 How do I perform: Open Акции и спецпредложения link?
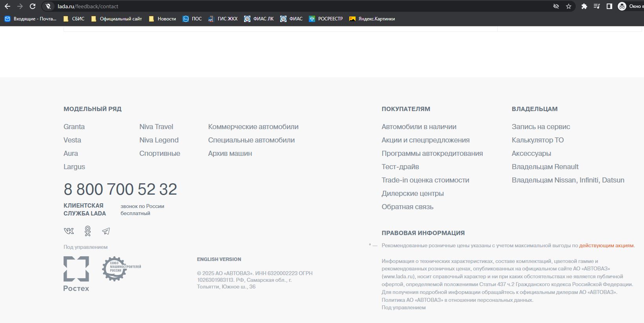[425, 140]
